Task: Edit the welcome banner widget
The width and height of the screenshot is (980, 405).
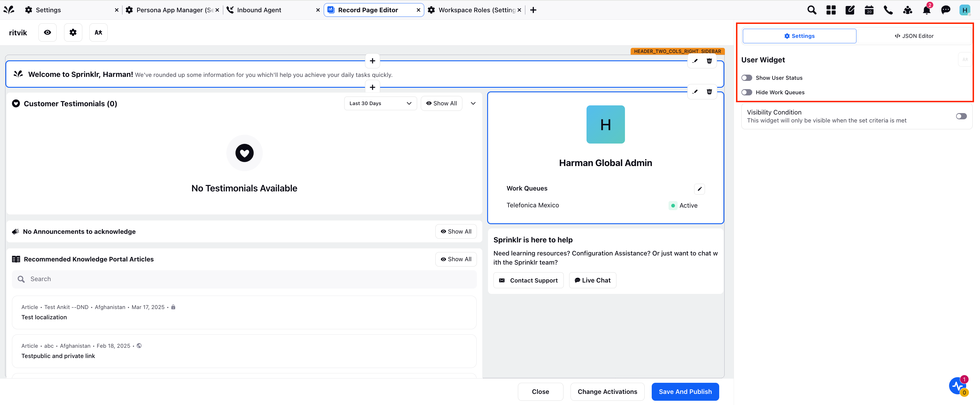Action: pyautogui.click(x=695, y=61)
